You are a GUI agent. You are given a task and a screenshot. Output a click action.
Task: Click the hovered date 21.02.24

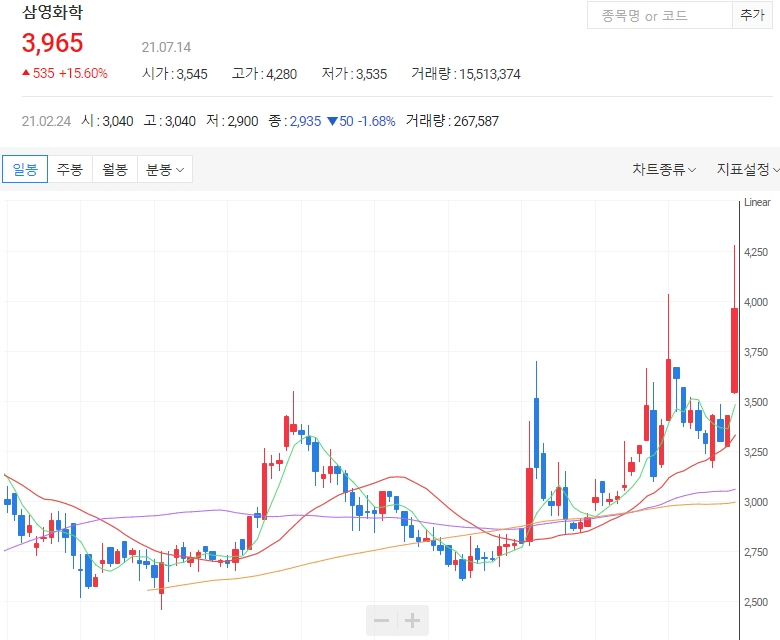click(x=46, y=121)
